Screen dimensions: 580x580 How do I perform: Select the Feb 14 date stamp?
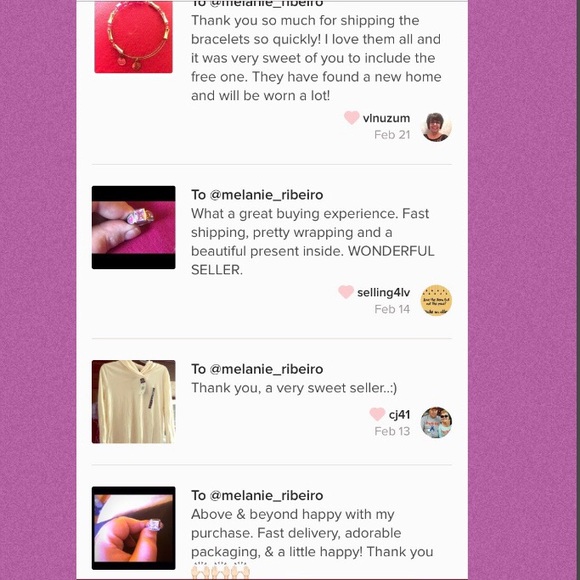point(392,309)
